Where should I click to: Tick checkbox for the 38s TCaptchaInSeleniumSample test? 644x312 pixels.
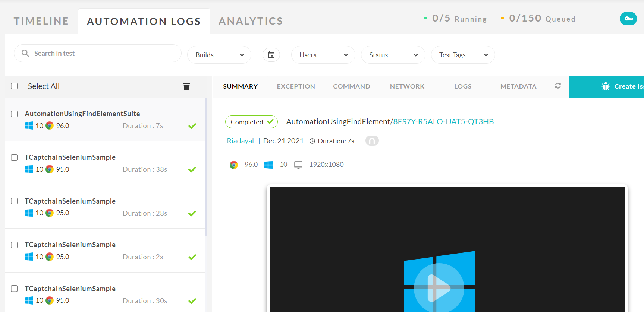coord(14,157)
